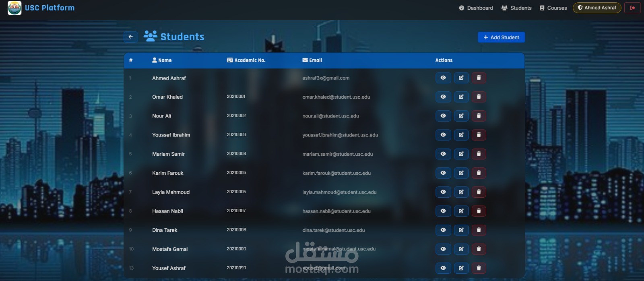Edit Omar Khaled's record
The image size is (644, 281).
point(461,97)
